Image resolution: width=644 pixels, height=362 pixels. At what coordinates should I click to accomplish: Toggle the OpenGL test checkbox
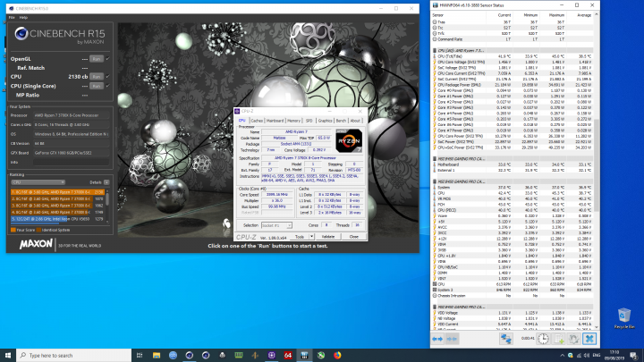click(107, 59)
